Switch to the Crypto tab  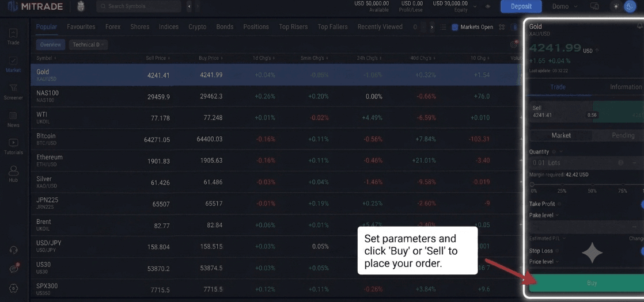198,26
